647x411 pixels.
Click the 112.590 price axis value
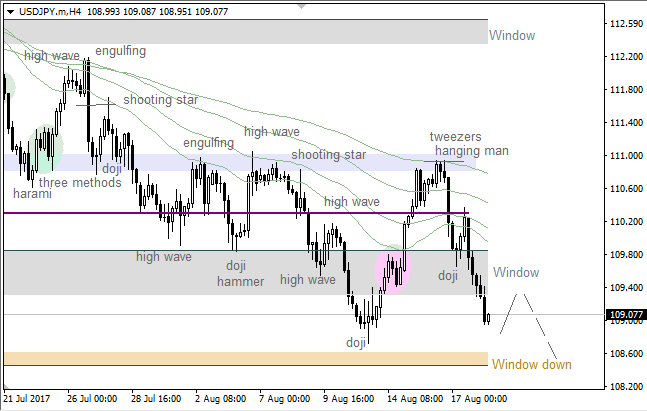coord(627,23)
